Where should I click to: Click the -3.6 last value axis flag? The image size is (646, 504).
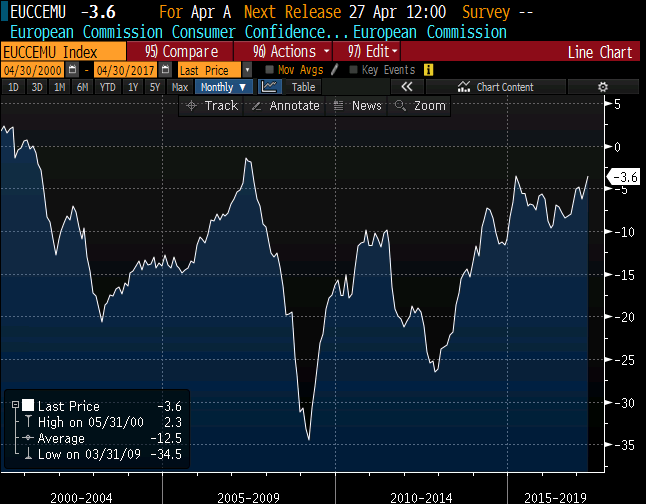coord(624,177)
